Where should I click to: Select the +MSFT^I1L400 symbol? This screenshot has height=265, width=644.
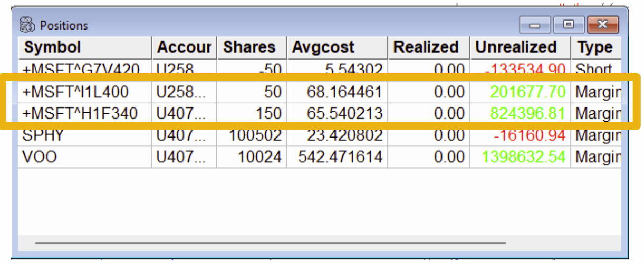pos(75,92)
